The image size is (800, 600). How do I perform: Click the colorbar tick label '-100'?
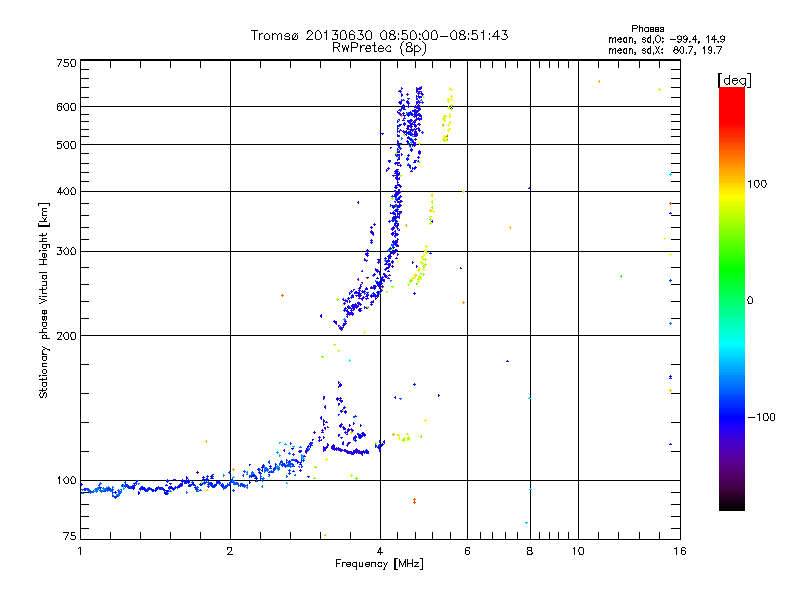coord(761,417)
